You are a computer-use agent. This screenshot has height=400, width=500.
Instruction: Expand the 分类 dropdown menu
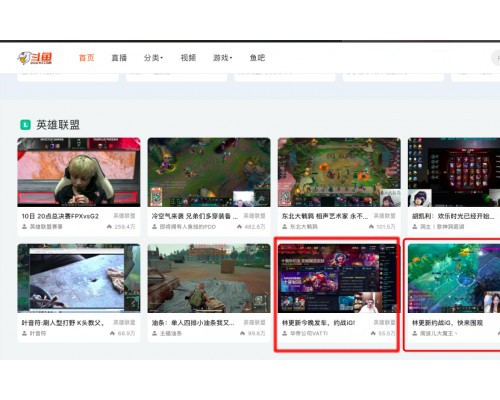click(153, 58)
